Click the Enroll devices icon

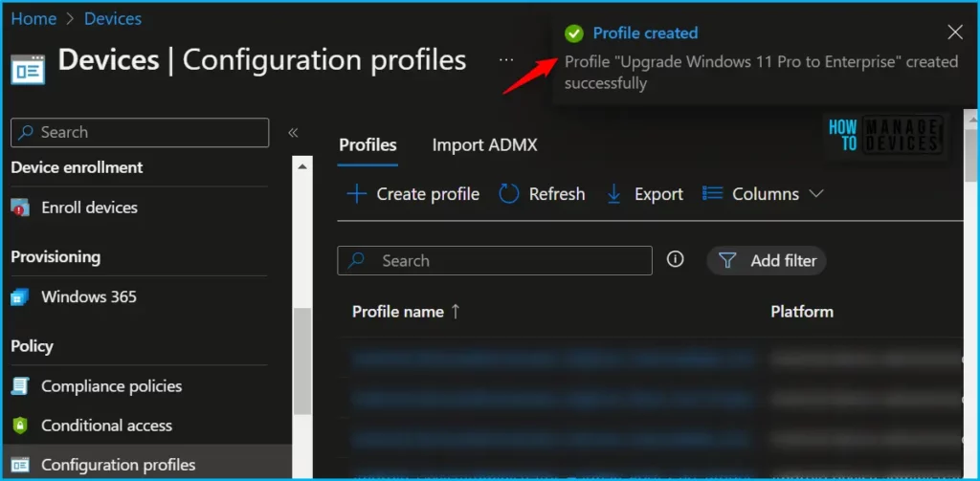coord(20,208)
